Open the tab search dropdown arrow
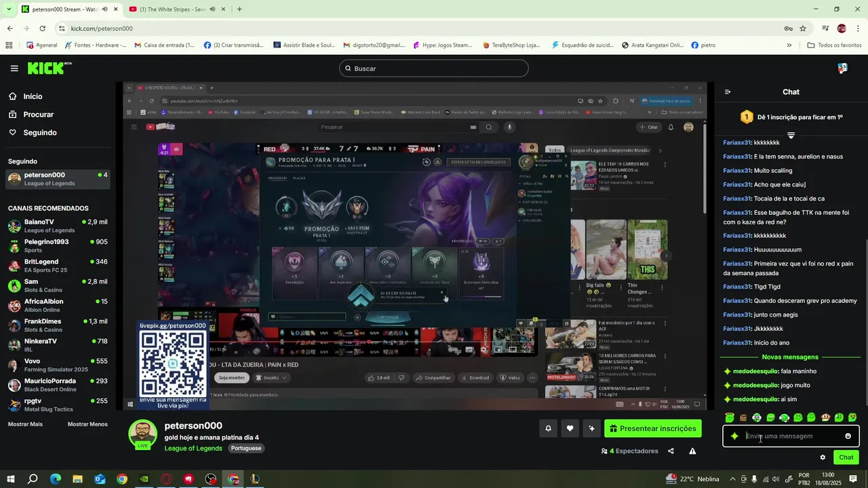 [x=9, y=9]
